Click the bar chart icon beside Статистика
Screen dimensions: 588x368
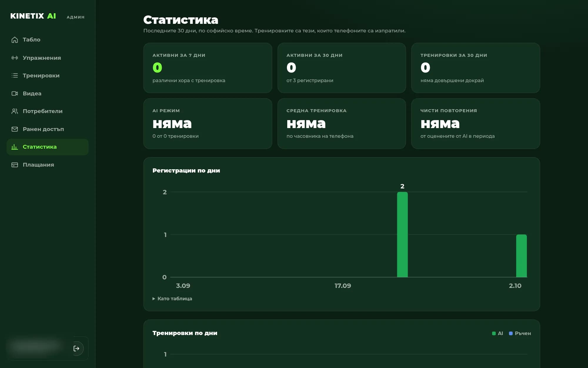(15, 147)
